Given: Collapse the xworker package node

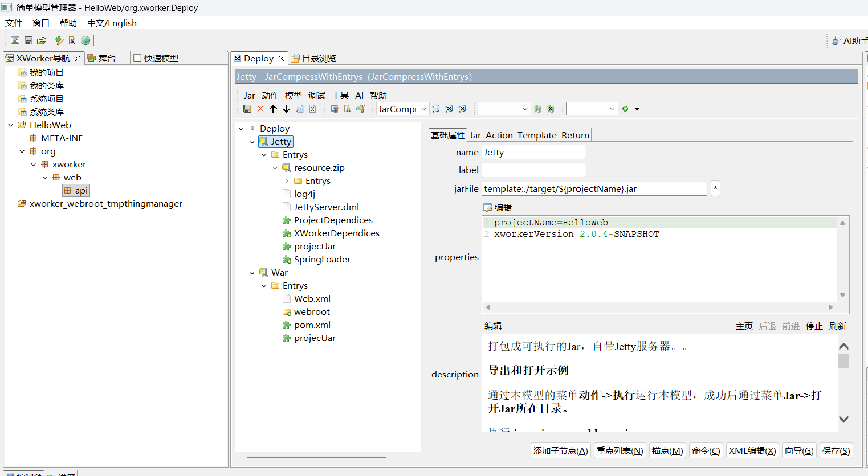Looking at the screenshot, I should [x=34, y=164].
